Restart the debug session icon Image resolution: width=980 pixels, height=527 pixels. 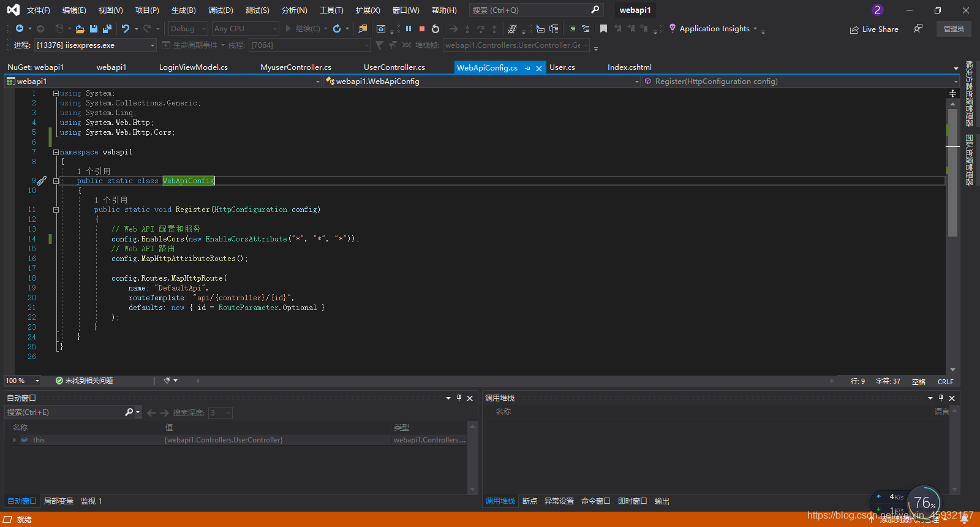tap(435, 29)
